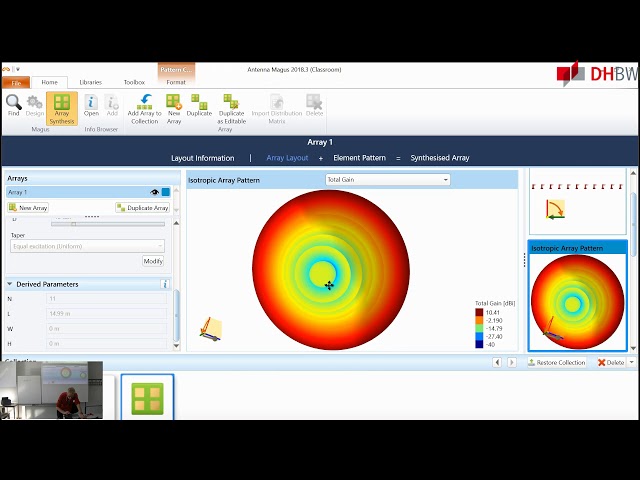Toggle Array 1 visibility eye icon

(155, 192)
